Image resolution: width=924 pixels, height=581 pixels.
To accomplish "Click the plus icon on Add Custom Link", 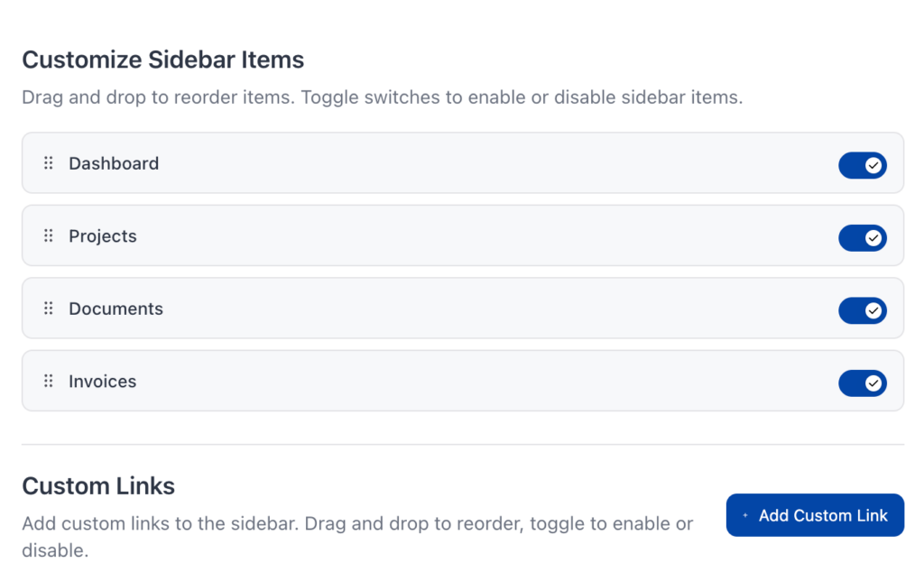I will pyautogui.click(x=744, y=514).
